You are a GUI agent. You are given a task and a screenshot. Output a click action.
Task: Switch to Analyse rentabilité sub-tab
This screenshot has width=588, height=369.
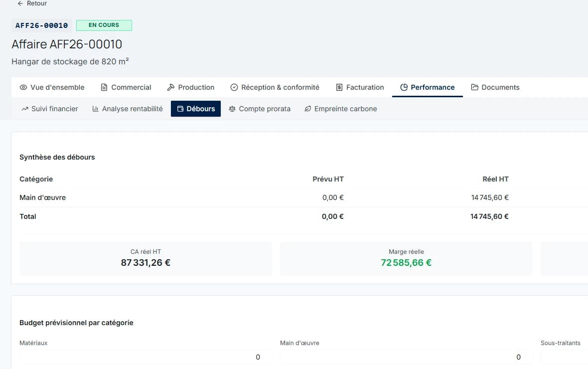click(128, 109)
